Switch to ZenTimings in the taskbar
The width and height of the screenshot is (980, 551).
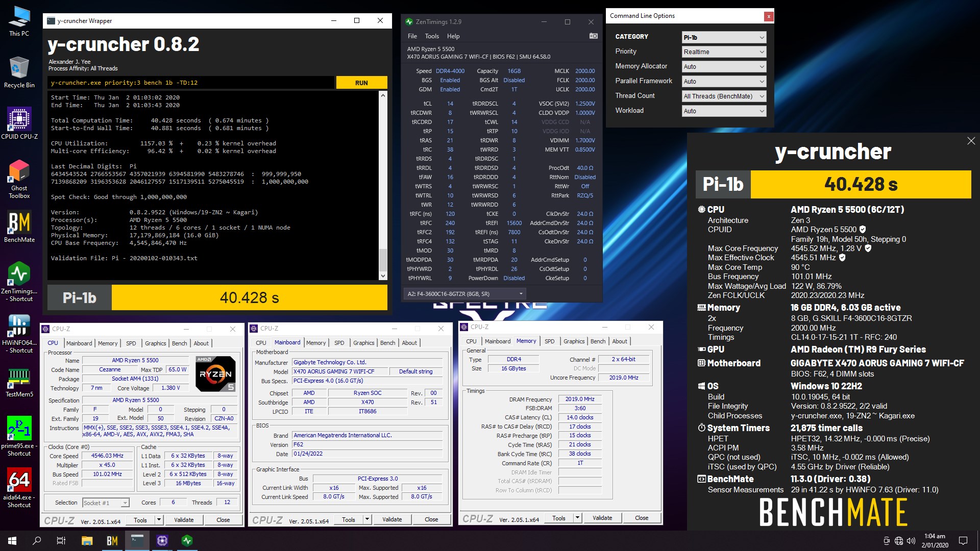coord(187,541)
